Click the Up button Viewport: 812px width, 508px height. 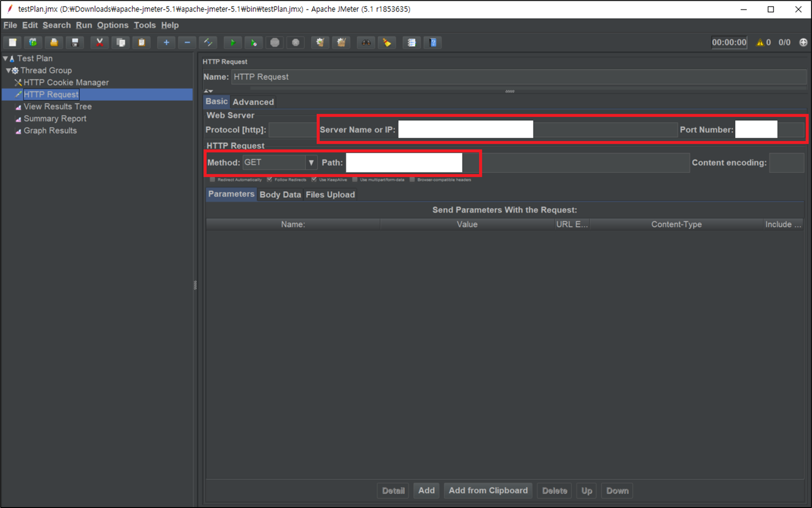coord(586,490)
